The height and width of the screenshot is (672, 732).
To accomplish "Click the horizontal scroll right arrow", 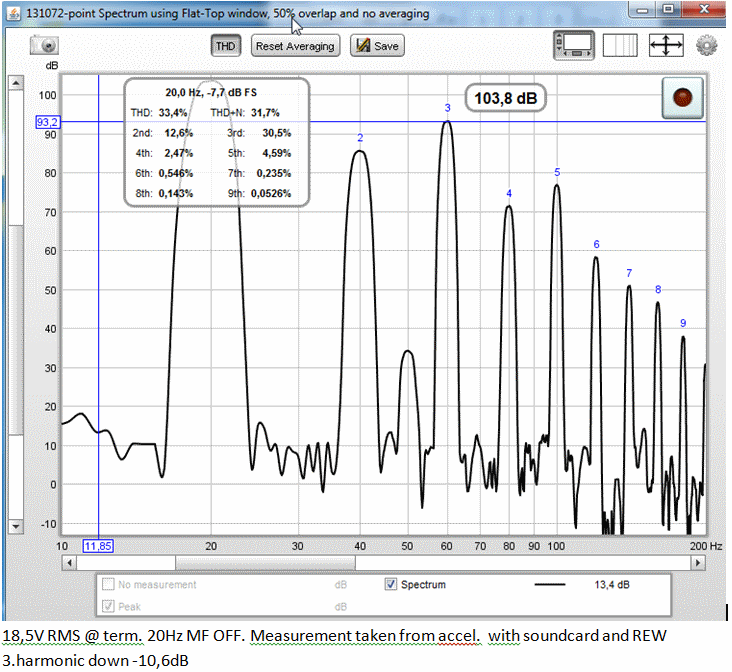I will pyautogui.click(x=697, y=563).
